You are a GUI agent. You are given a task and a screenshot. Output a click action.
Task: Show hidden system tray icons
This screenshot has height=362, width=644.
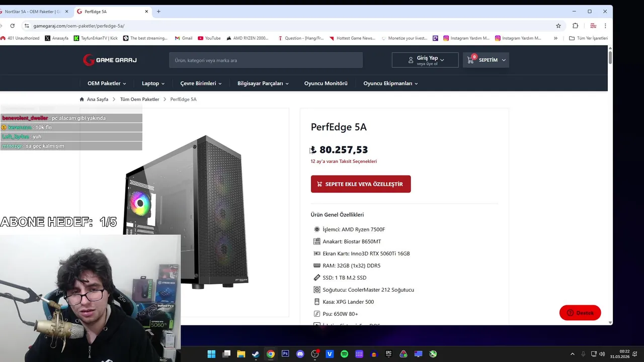point(572,354)
